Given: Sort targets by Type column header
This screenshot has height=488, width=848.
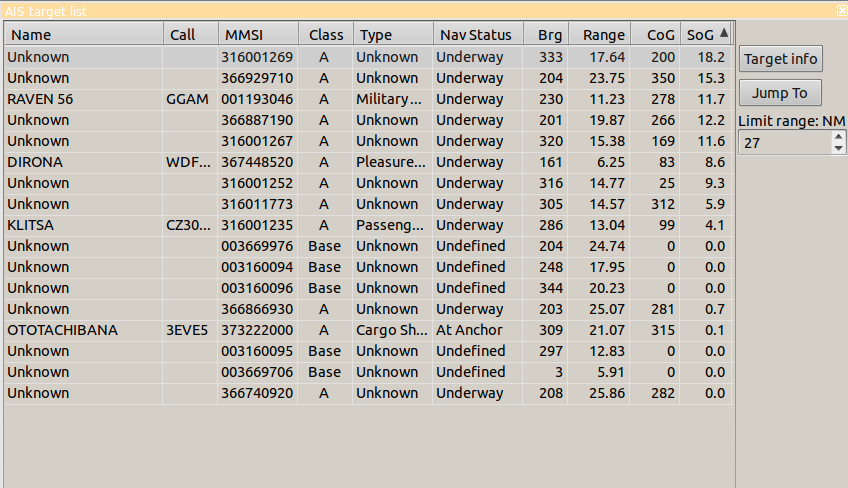Looking at the screenshot, I should [x=392, y=35].
